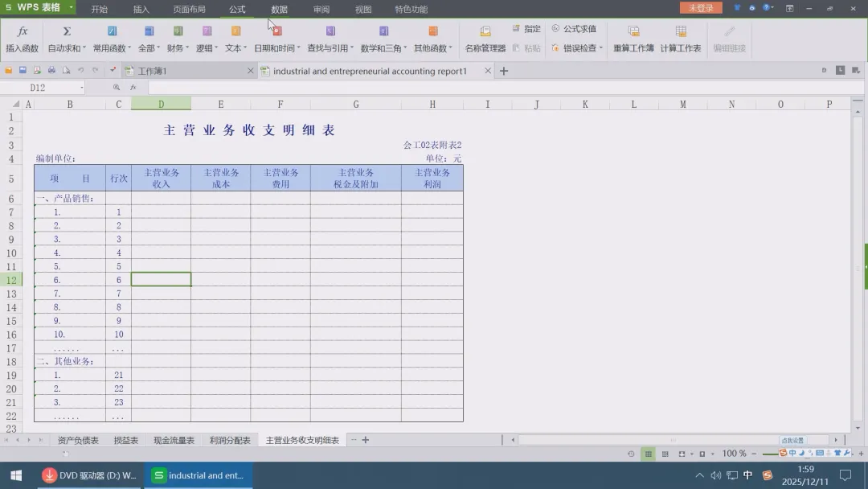
Task: Click the zoom out minus button
Action: tap(754, 454)
